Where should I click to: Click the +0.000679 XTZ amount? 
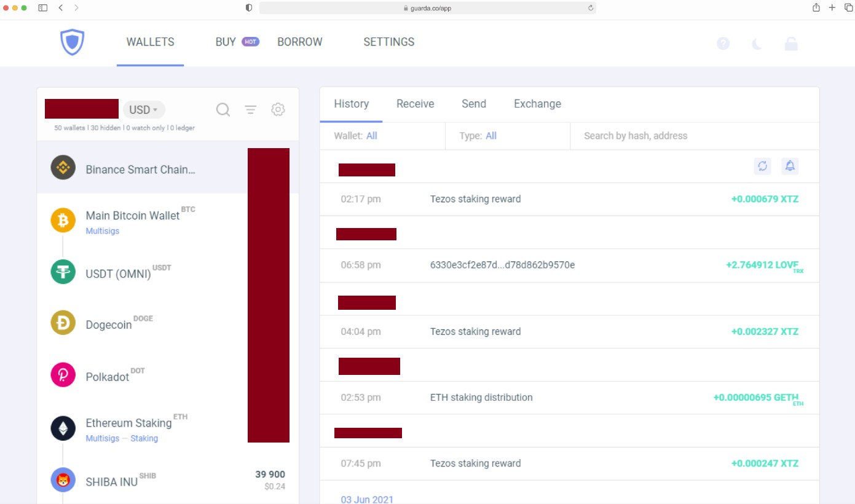click(765, 199)
